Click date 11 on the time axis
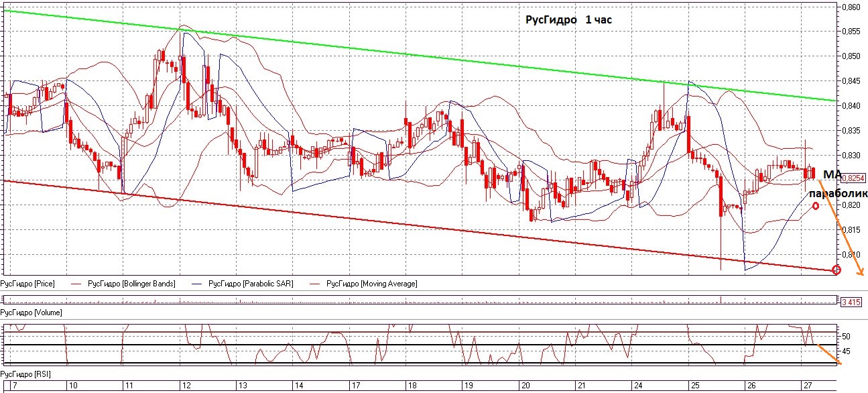The height and width of the screenshot is (393, 868). coord(129,386)
